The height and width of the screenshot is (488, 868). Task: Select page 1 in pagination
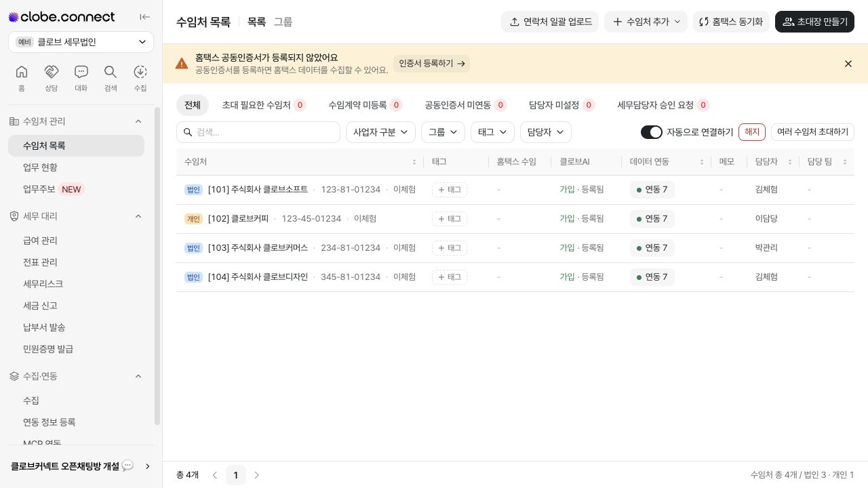(x=235, y=475)
